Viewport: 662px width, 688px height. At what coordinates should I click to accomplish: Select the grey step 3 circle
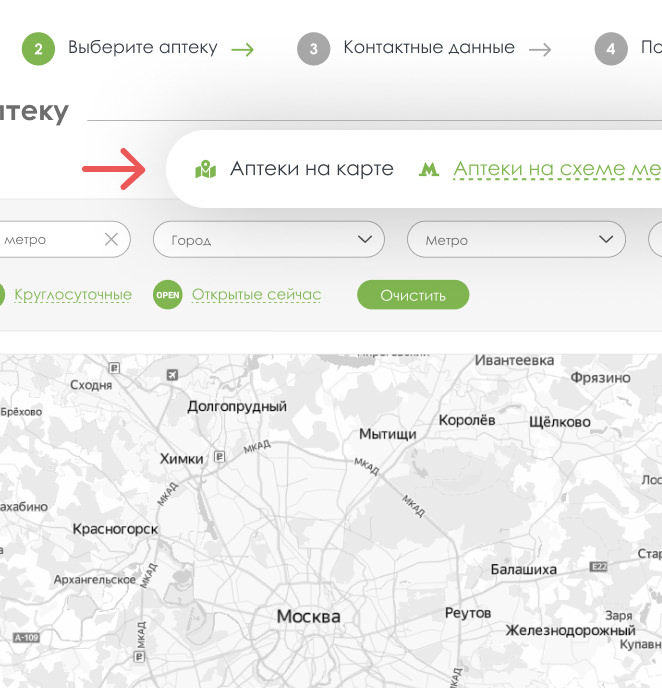(313, 48)
